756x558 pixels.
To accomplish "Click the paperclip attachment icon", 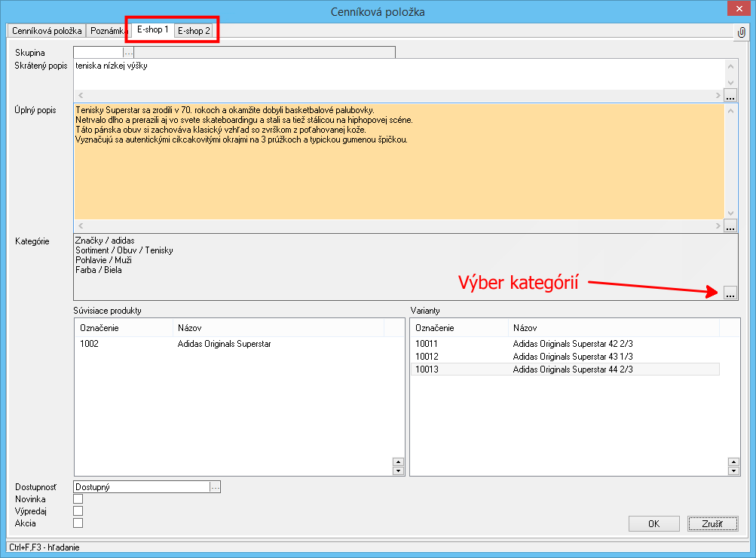I will 741,32.
